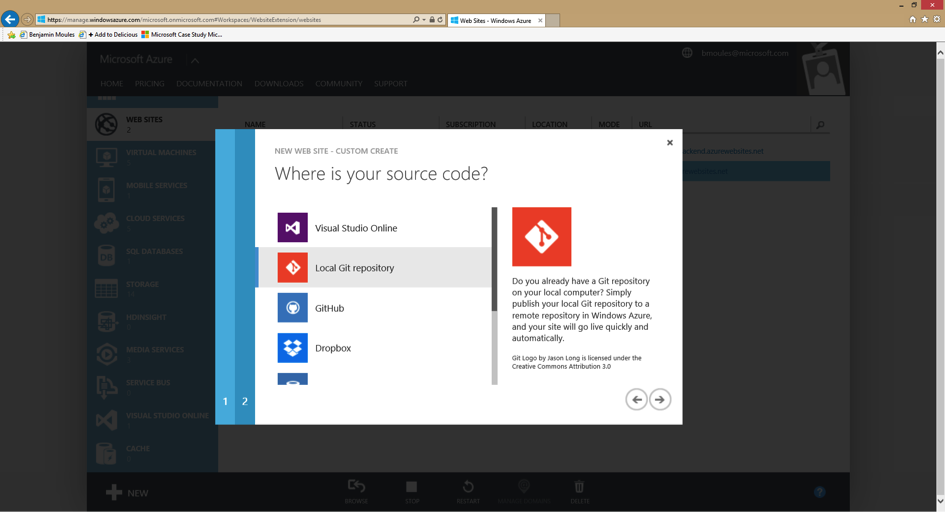Click the user avatar picture
The width and height of the screenshot is (945, 512).
click(x=824, y=69)
